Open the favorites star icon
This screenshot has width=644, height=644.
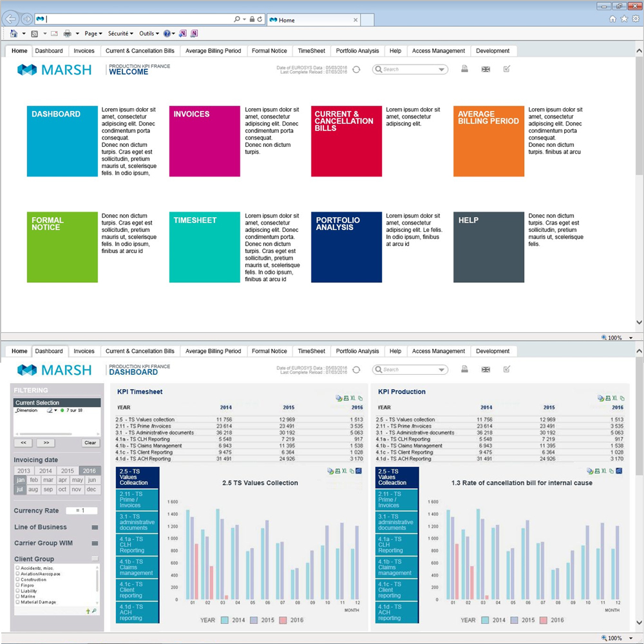pyautogui.click(x=624, y=19)
